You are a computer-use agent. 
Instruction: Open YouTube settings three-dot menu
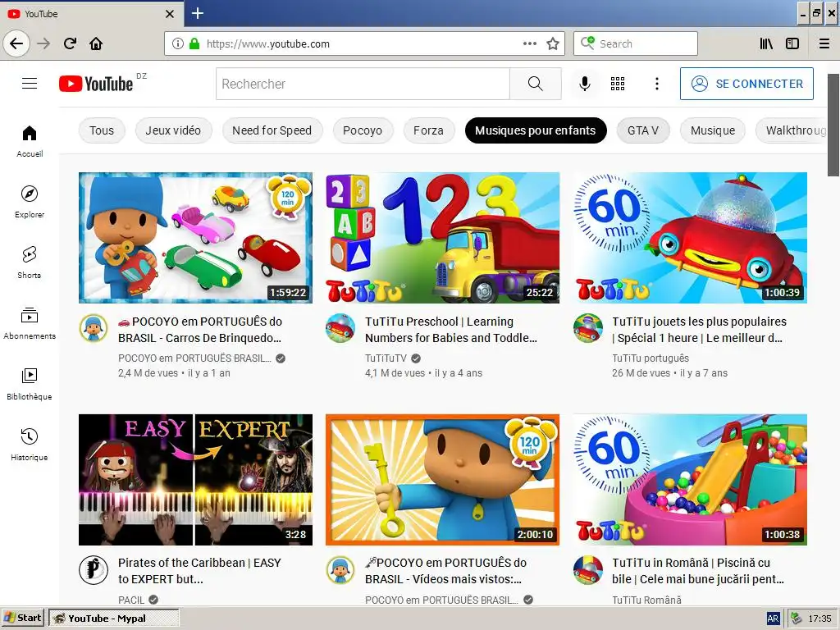[657, 84]
